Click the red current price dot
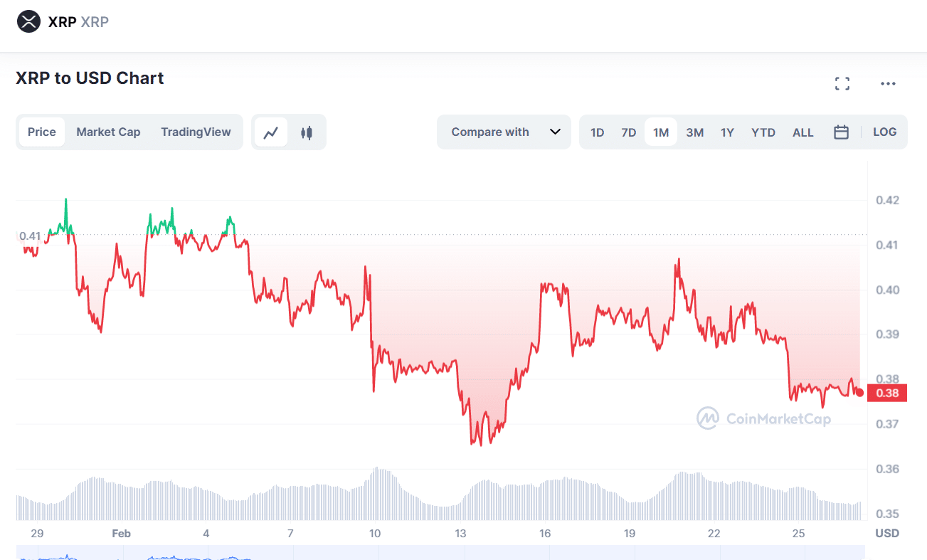Screen dimensions: 927x560 (x=860, y=393)
